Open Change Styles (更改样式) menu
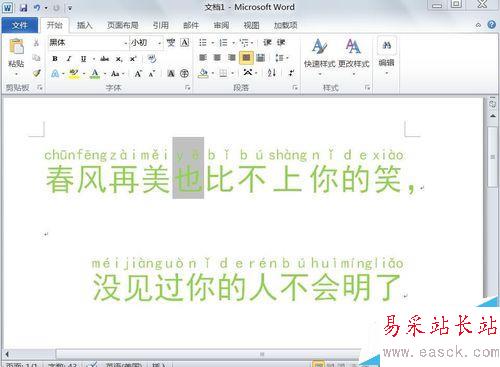The image size is (500, 367). tap(353, 56)
